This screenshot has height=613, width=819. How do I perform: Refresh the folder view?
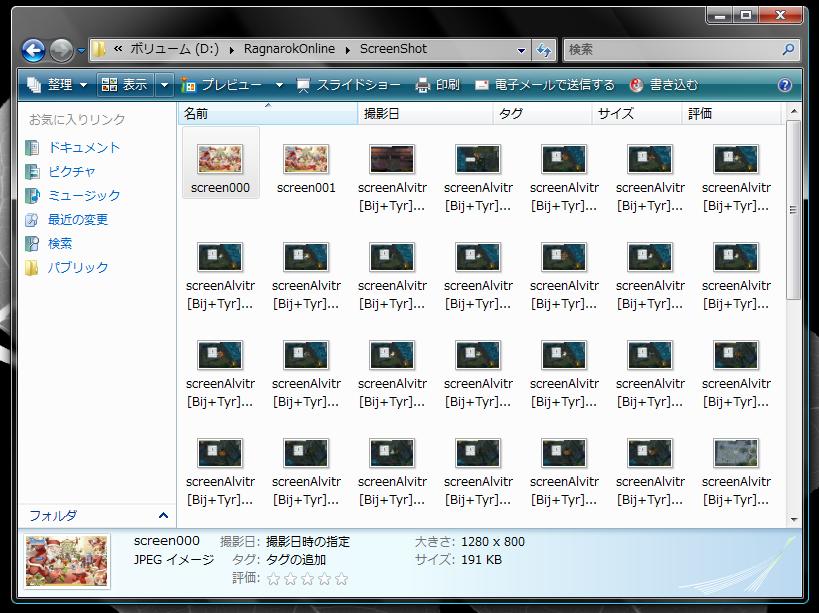tap(544, 50)
